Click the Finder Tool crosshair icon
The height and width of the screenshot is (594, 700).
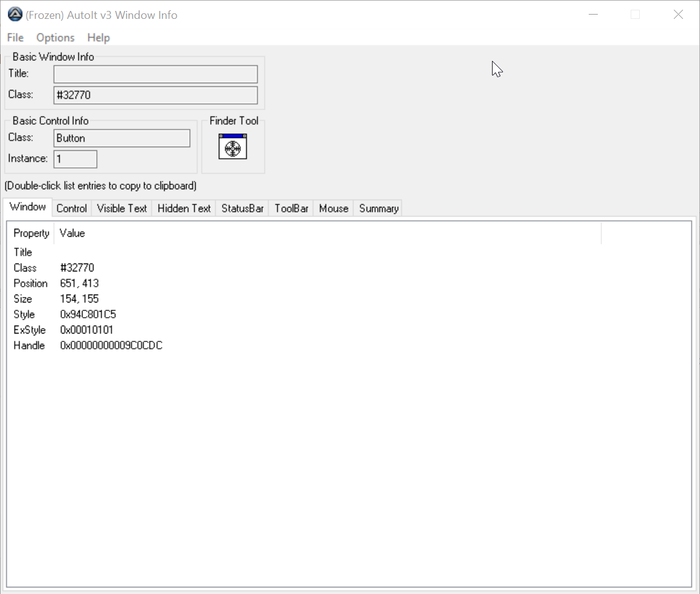[232, 147]
